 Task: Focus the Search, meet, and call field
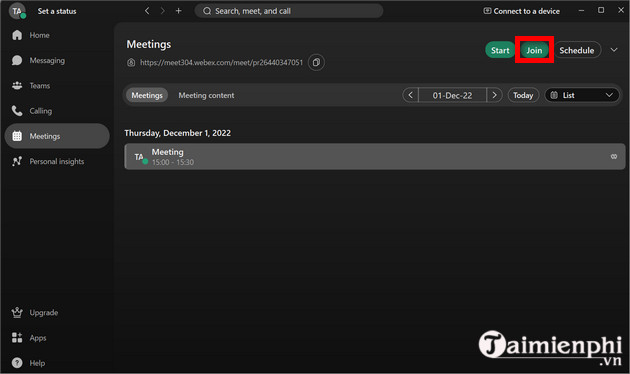pyautogui.click(x=288, y=11)
